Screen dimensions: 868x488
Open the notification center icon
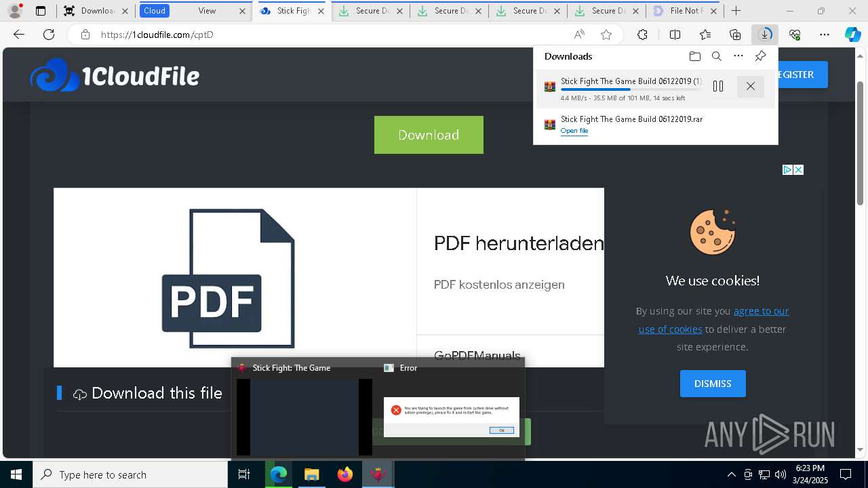(x=846, y=474)
